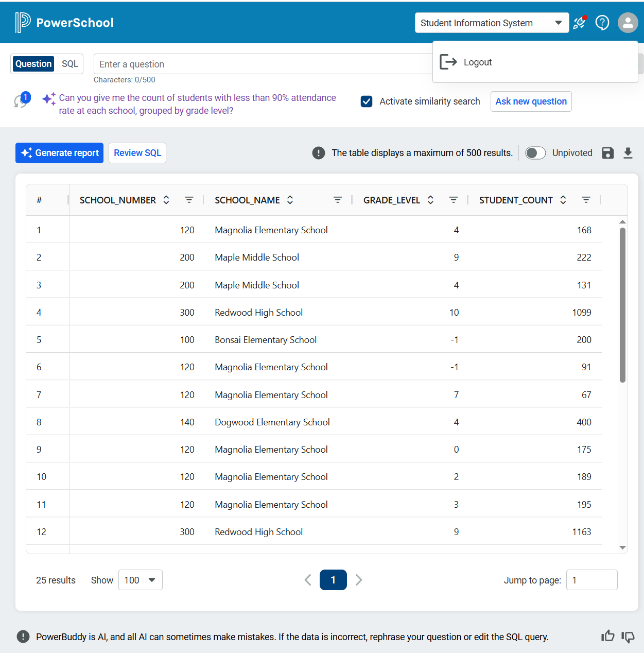The image size is (644, 653).
Task: Toggle the Unpivoted switch
Action: pos(535,153)
